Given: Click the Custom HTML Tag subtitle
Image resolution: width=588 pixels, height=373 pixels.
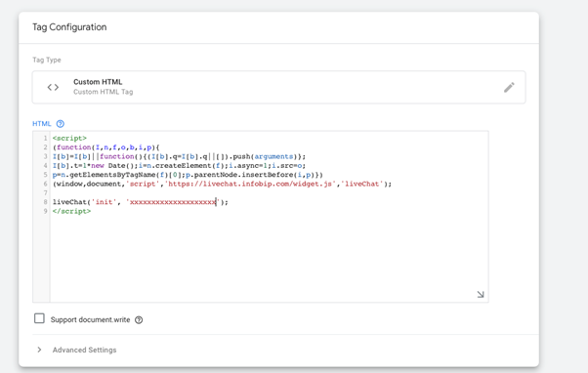Looking at the screenshot, I should pyautogui.click(x=104, y=92).
